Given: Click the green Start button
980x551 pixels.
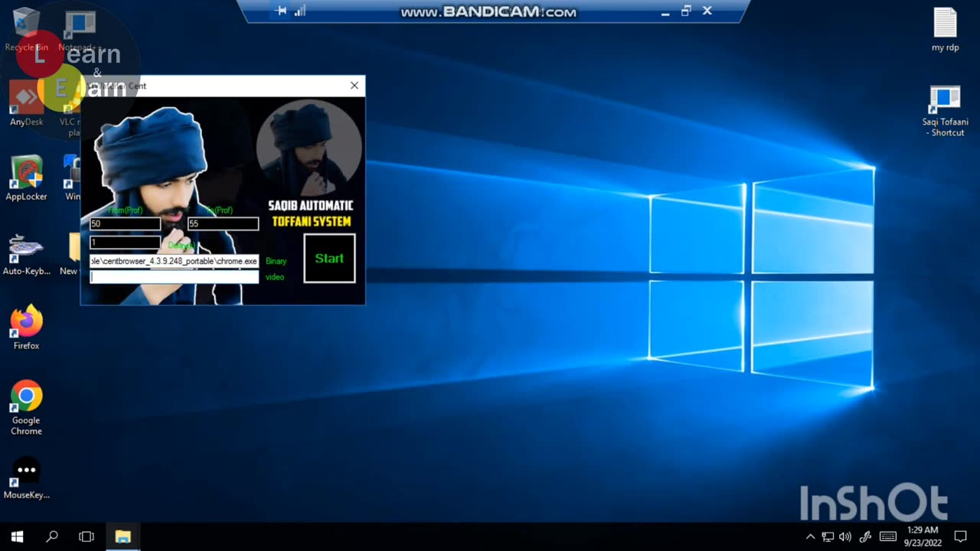Looking at the screenshot, I should [x=329, y=258].
